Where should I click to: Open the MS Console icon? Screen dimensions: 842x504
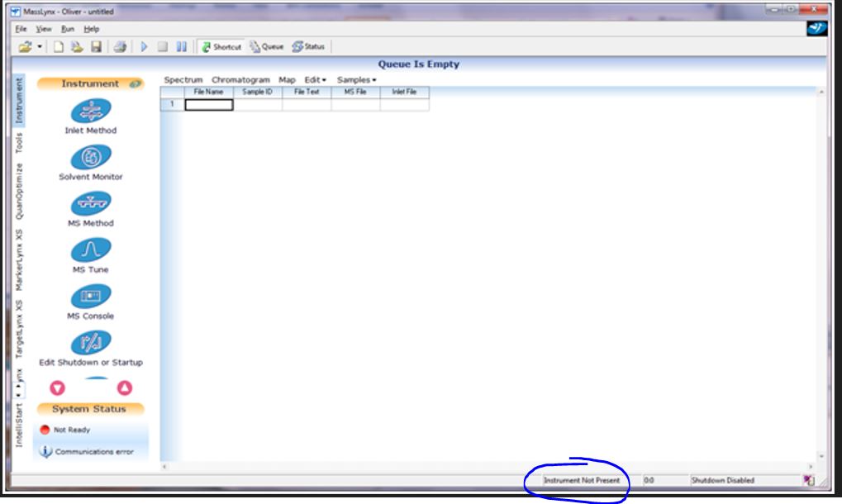tap(91, 297)
